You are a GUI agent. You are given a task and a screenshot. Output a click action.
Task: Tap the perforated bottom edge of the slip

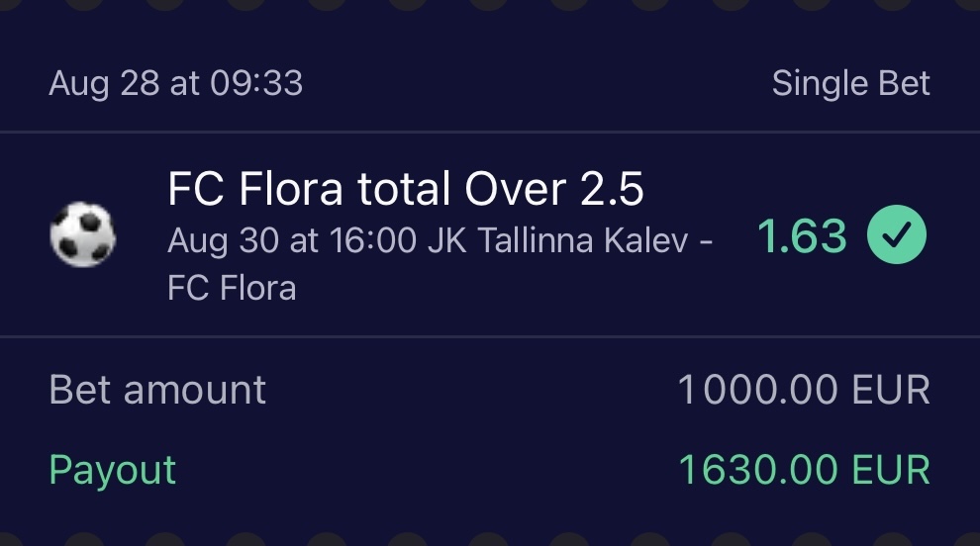(x=490, y=540)
